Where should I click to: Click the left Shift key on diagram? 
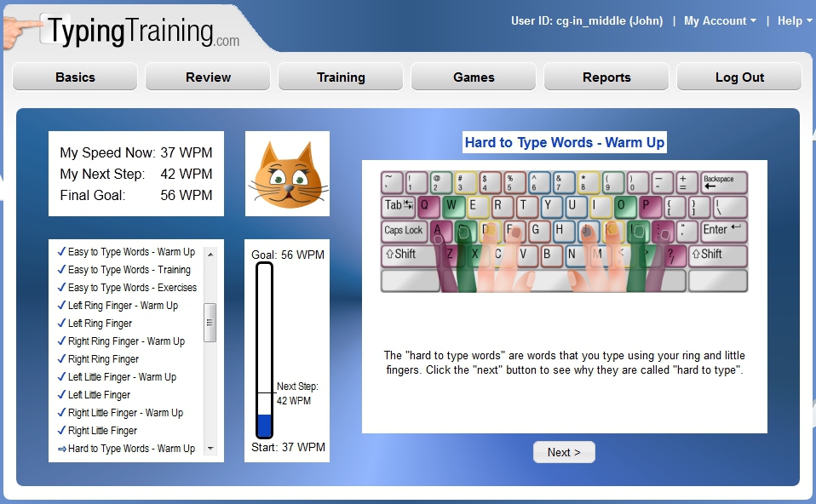tap(405, 255)
